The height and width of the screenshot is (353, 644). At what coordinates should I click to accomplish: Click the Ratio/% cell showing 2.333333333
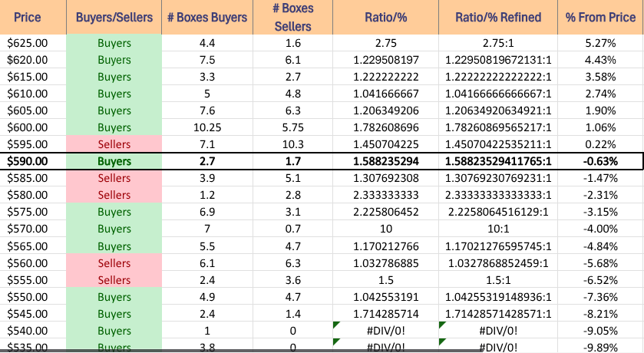click(386, 195)
